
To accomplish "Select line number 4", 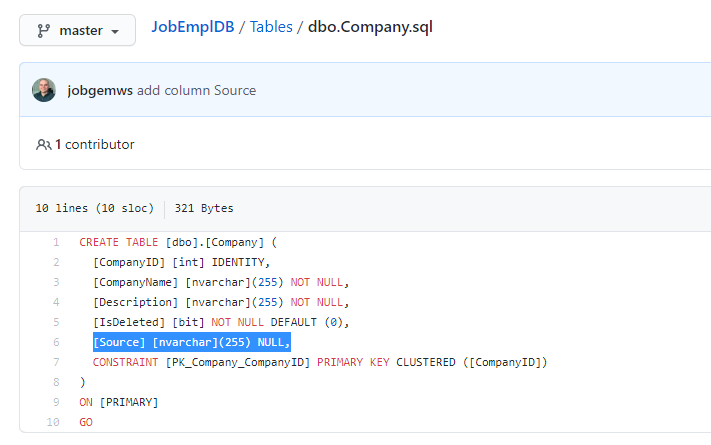I will click(56, 302).
